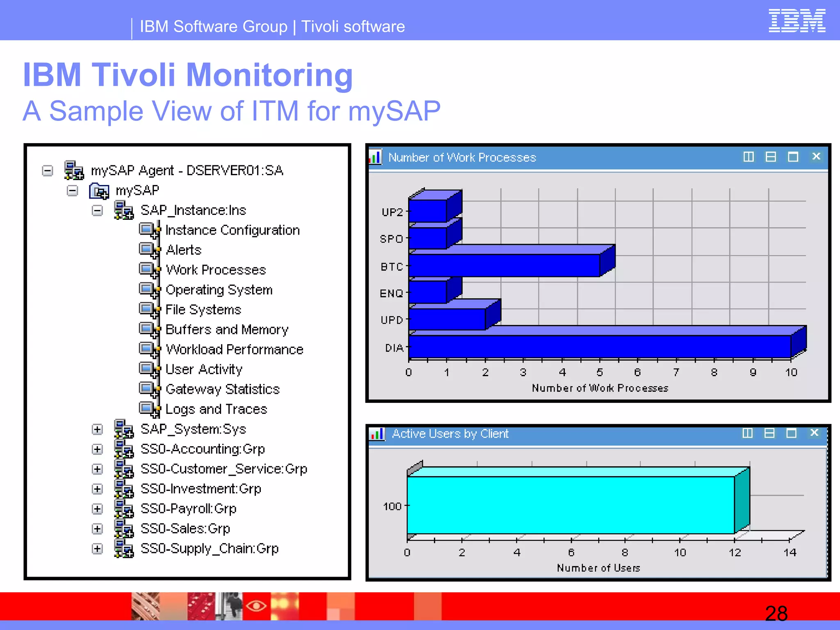
Task: Click the SPO bar in work processes chart
Action: pos(428,238)
